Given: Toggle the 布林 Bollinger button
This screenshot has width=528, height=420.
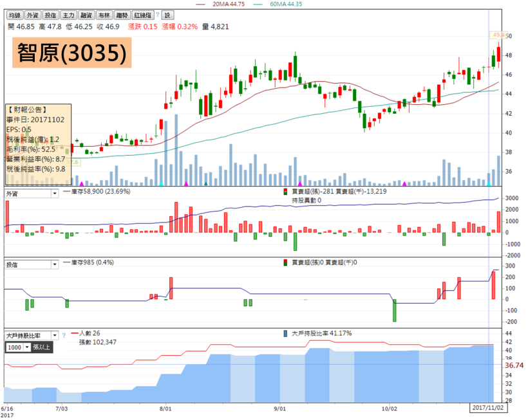Looking at the screenshot, I should [x=104, y=15].
